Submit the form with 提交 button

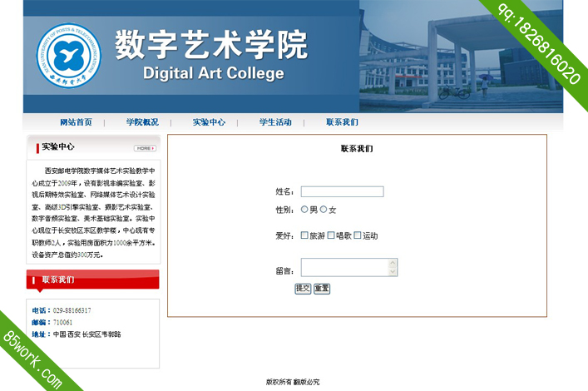[303, 289]
